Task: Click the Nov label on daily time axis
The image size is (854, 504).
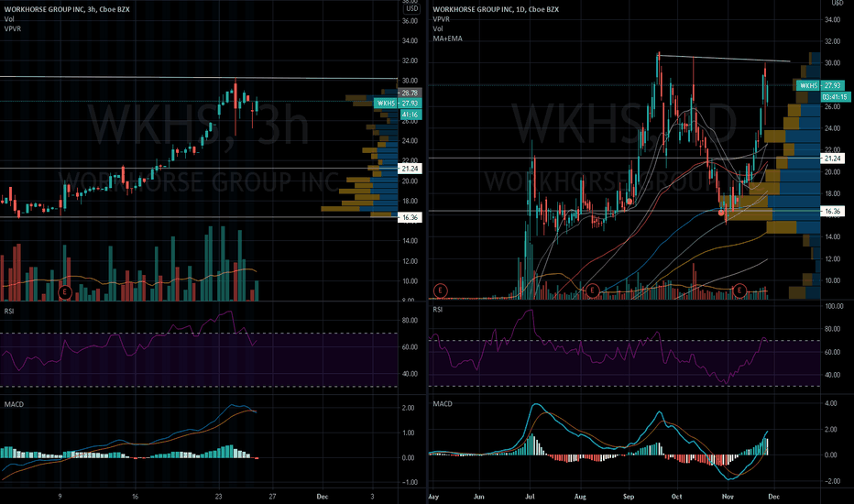Action: [728, 497]
